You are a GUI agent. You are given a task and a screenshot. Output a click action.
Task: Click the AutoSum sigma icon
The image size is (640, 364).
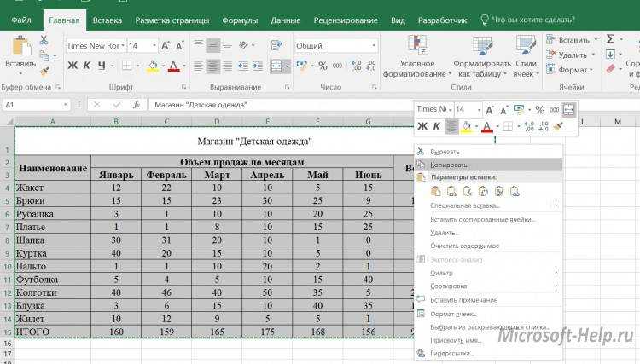click(x=610, y=38)
